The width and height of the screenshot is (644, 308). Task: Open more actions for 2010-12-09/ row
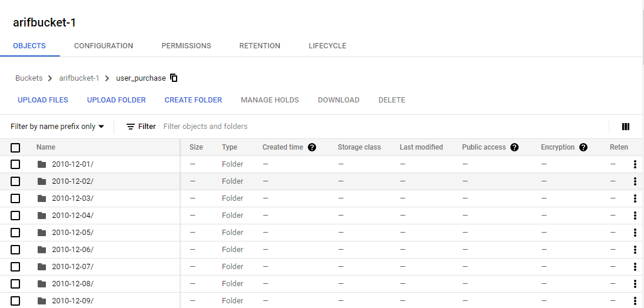point(635,301)
